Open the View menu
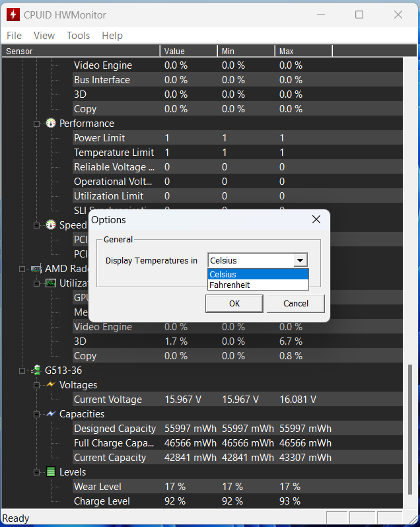 pyautogui.click(x=44, y=36)
